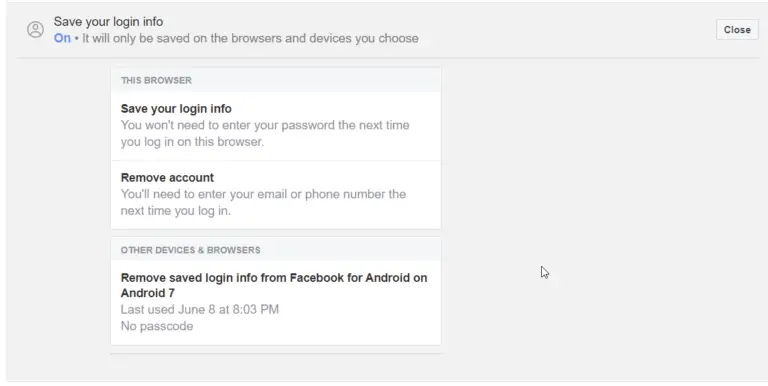Close the Save your login info section
768x386 pixels.
tap(737, 30)
